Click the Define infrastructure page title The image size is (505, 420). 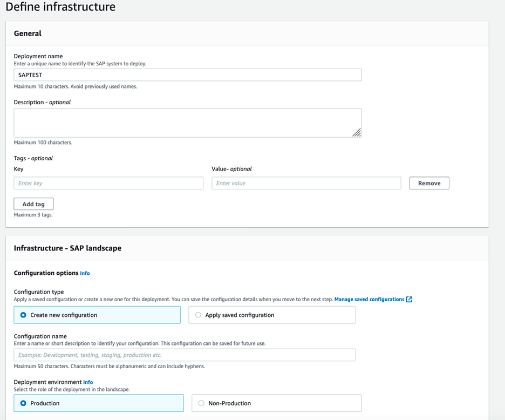tap(60, 7)
